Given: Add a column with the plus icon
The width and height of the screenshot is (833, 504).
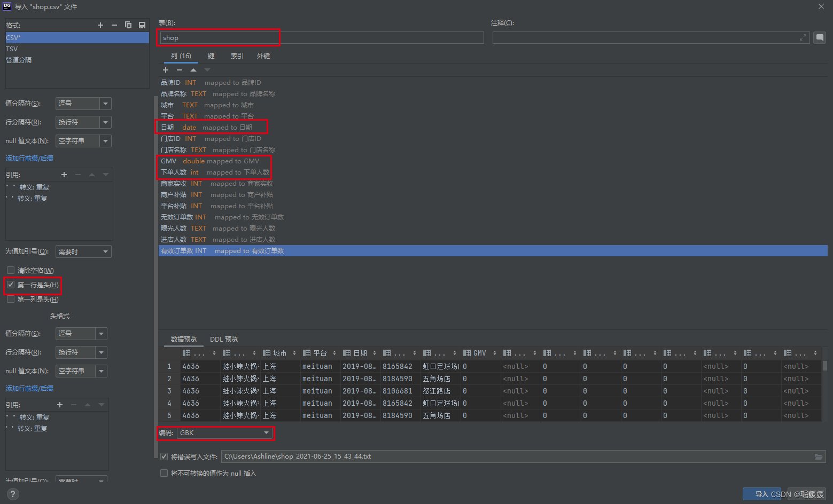Looking at the screenshot, I should point(166,70).
